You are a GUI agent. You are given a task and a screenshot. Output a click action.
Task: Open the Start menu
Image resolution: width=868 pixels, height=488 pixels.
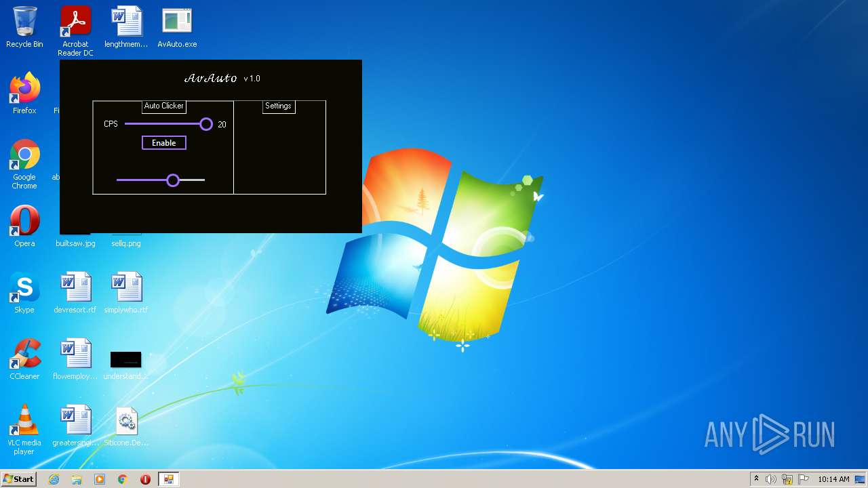coord(19,479)
